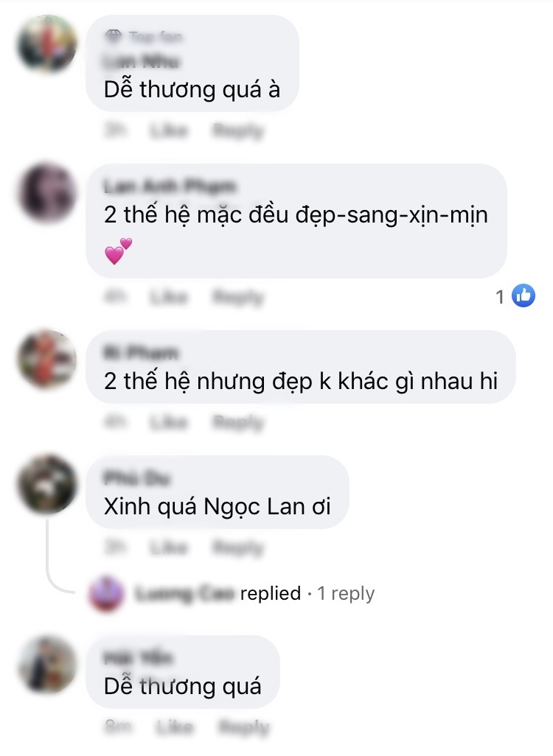Reply to the 'đẹp-sang-xịn-mịn' comment

pos(238,297)
